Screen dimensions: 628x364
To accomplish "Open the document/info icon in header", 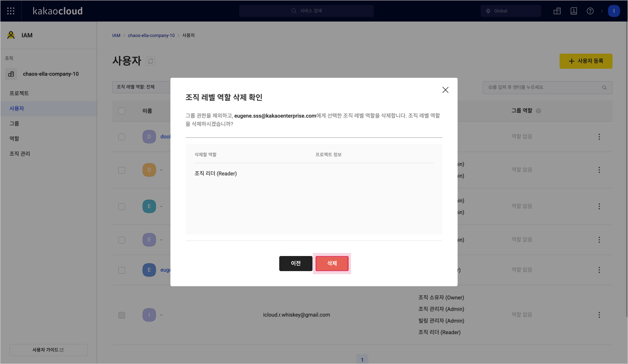I will coord(574,11).
